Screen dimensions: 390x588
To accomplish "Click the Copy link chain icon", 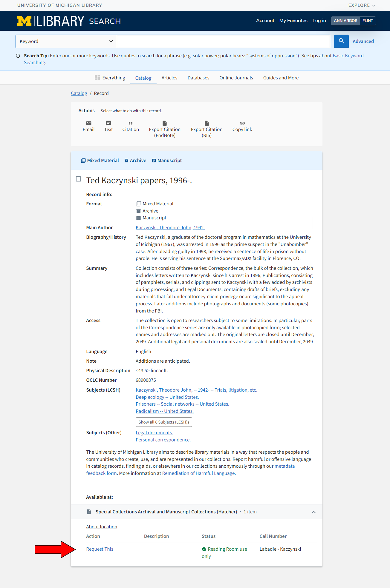I will click(242, 123).
